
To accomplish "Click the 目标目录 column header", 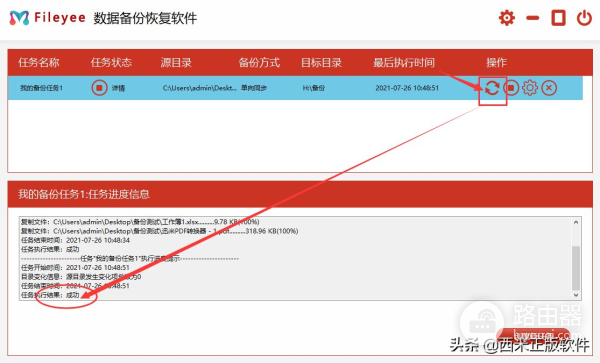I will point(321,62).
